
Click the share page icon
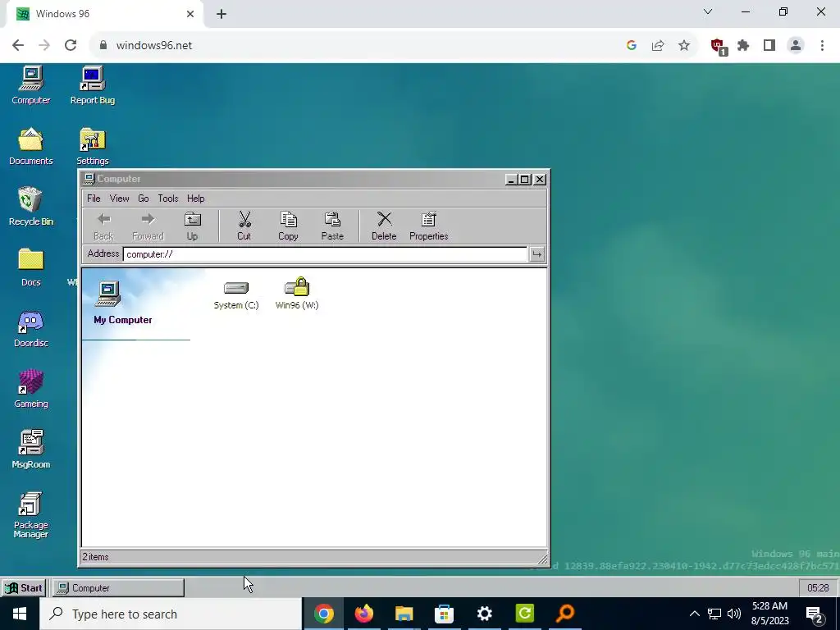point(658,46)
